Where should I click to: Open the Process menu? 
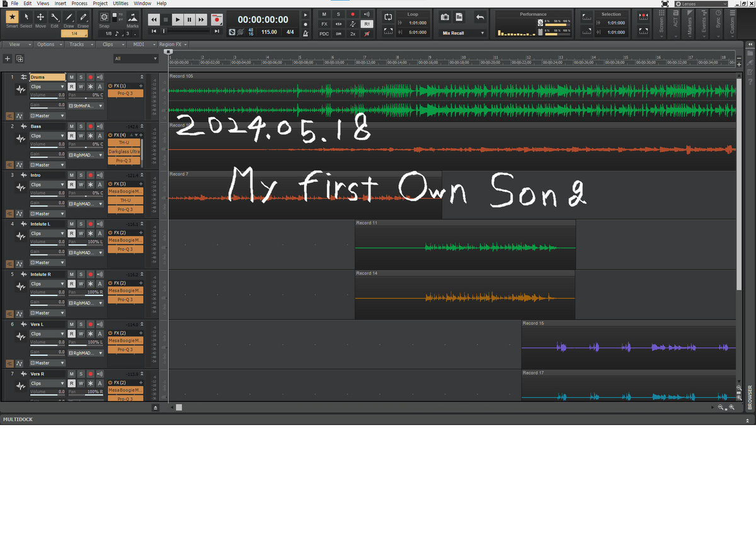pyautogui.click(x=79, y=3)
